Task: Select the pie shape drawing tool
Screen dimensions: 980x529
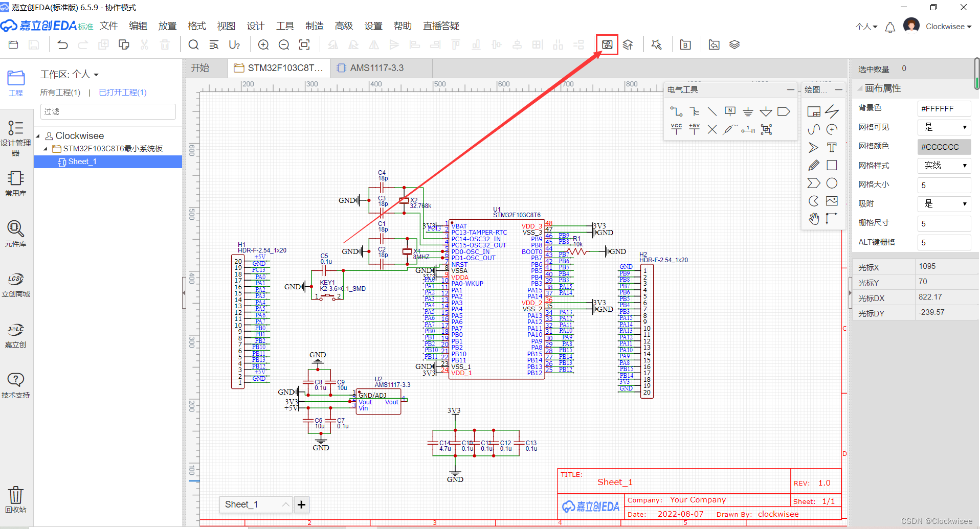Action: point(814,201)
